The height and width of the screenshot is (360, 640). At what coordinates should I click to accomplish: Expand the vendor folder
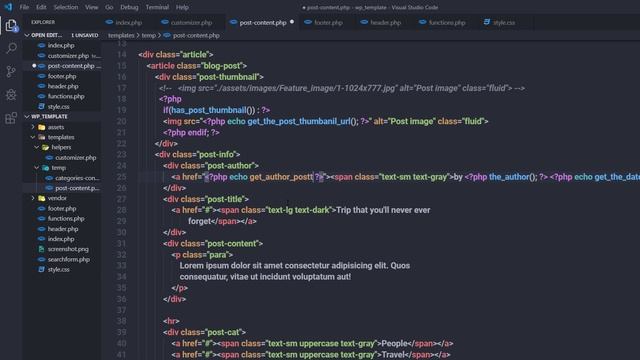point(57,198)
